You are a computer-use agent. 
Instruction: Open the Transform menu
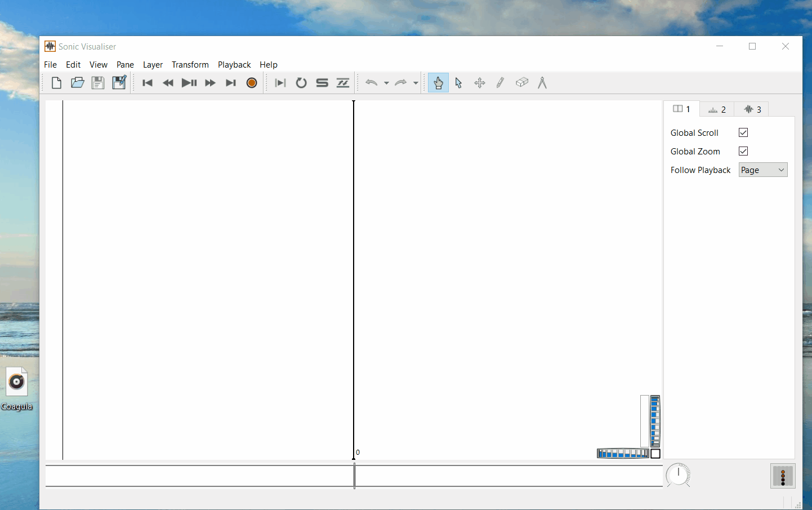190,65
